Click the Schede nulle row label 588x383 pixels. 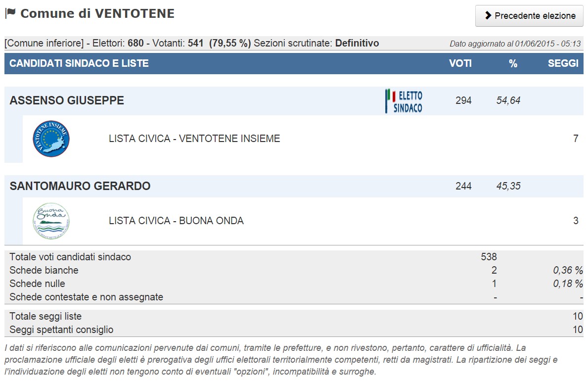coord(37,284)
